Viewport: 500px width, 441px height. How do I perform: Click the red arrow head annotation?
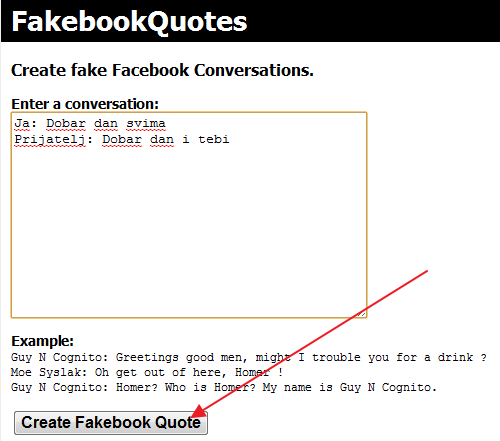point(198,411)
